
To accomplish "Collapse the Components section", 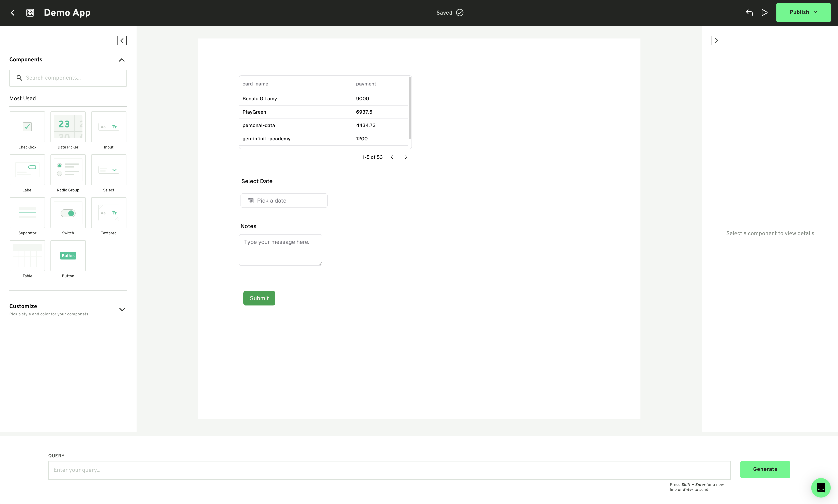I will pos(122,60).
